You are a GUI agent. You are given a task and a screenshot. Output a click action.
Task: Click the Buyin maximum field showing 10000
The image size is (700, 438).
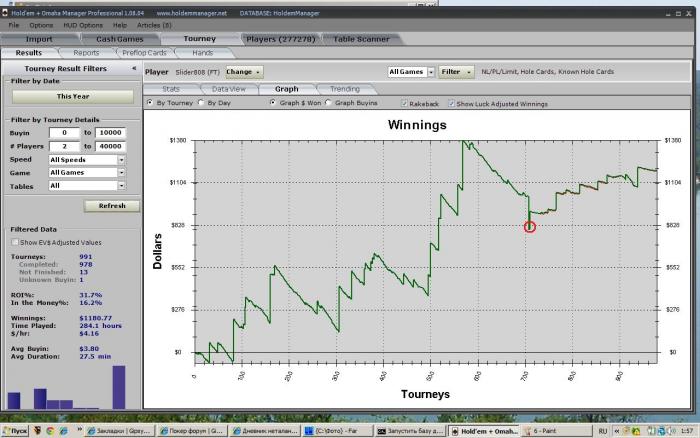[x=110, y=133]
